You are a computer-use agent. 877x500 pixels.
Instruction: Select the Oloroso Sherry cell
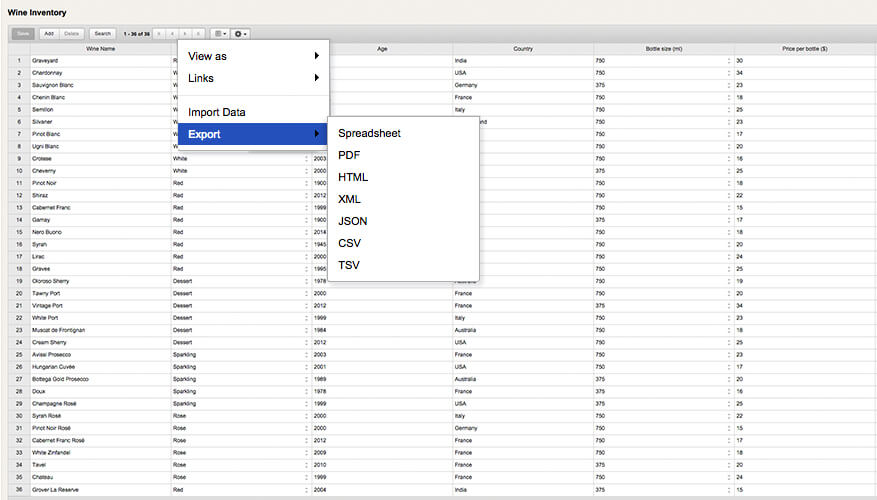click(x=101, y=281)
